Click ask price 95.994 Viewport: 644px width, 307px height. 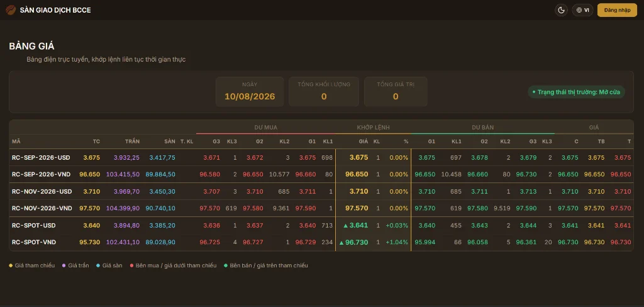425,242
